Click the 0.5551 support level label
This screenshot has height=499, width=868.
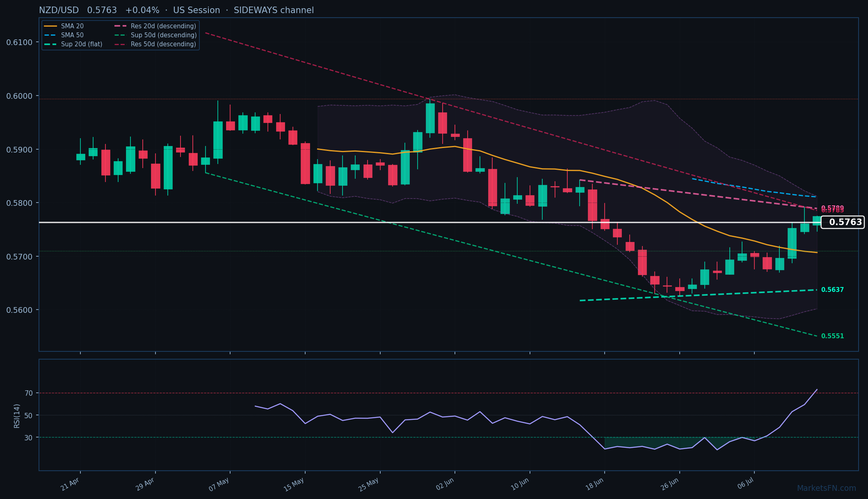click(832, 336)
